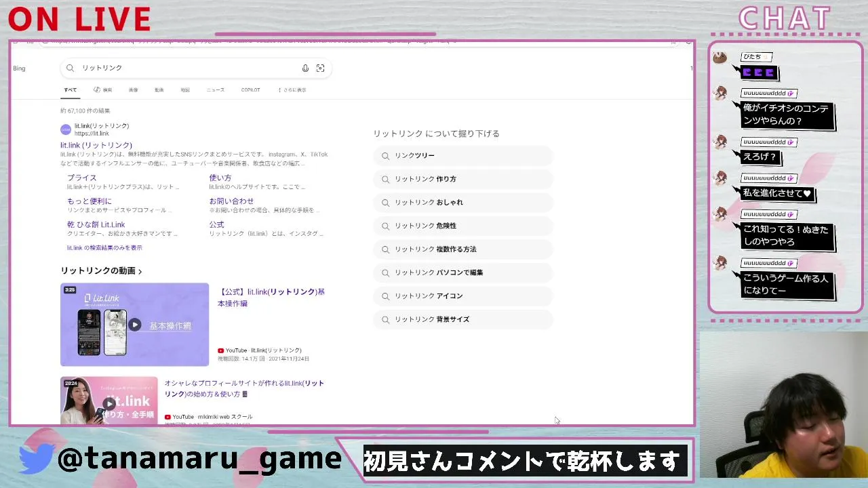Click 約 67,100 件の結果 count text
The image size is (868, 488).
click(x=85, y=110)
